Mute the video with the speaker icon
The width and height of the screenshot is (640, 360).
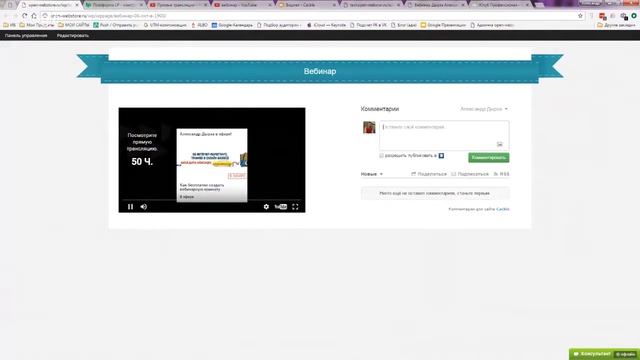tap(144, 207)
